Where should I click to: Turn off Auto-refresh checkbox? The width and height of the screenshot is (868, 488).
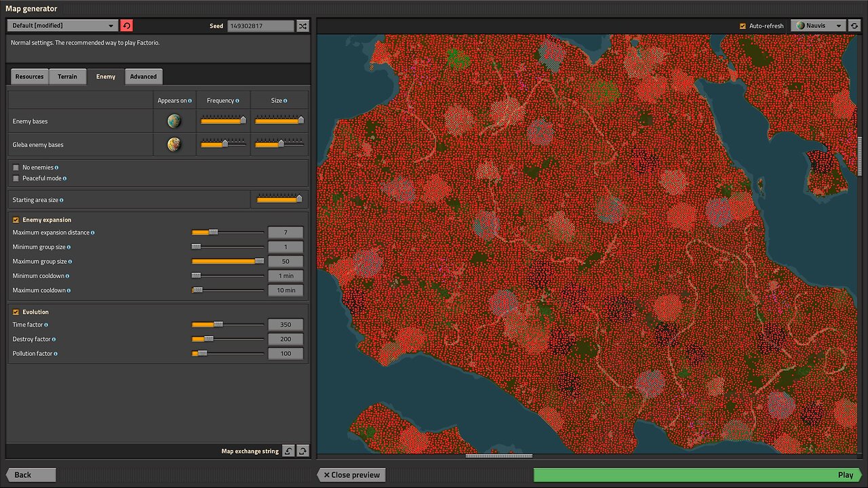click(x=743, y=26)
